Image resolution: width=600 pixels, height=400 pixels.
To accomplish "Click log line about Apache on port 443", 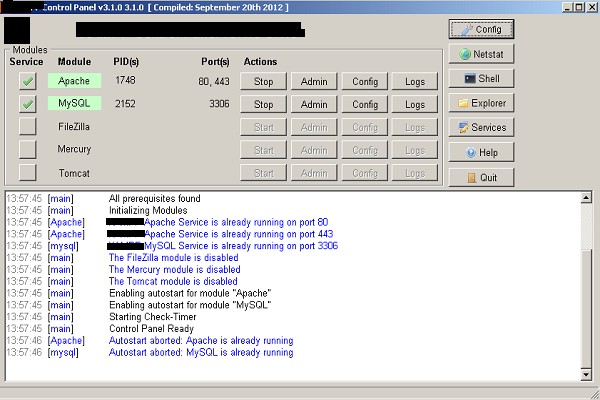I will [239, 234].
